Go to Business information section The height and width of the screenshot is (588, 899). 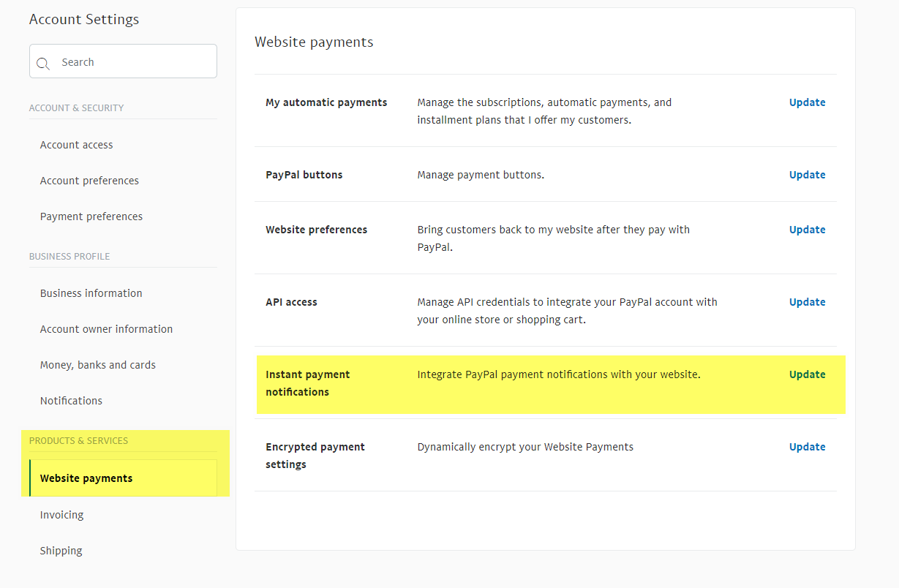[91, 293]
